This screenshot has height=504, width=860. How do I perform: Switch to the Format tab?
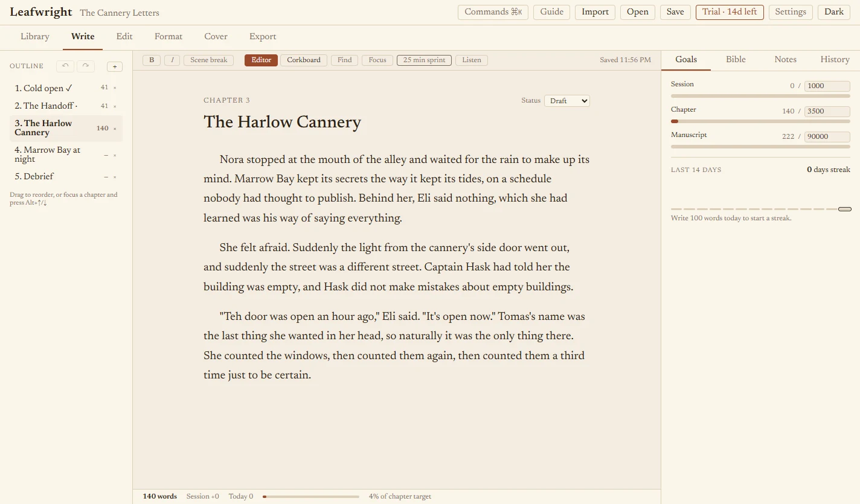click(x=168, y=37)
